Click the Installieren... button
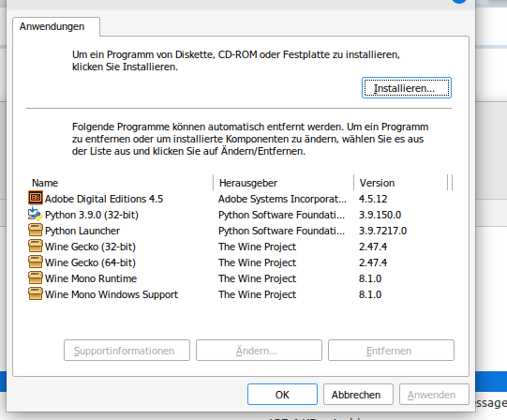 click(407, 88)
